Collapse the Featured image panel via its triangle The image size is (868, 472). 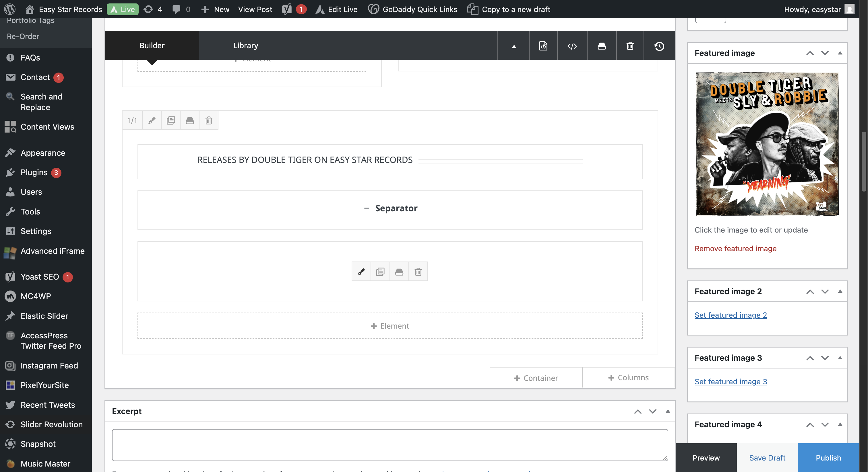point(840,53)
